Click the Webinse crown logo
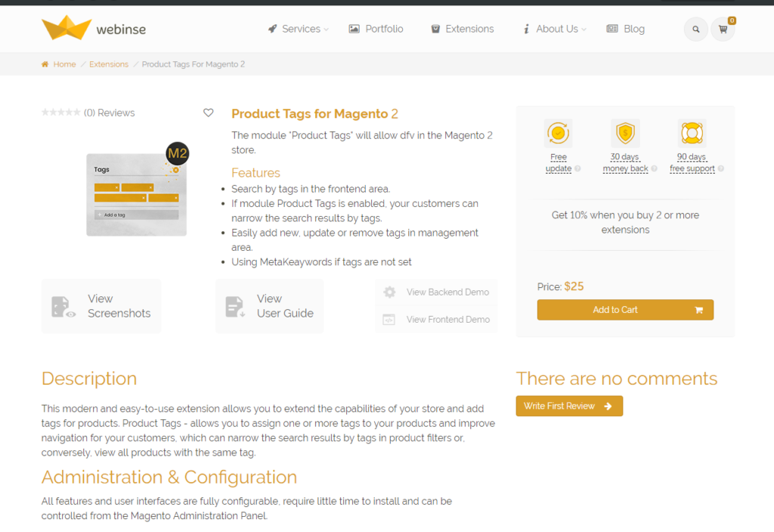This screenshot has width=774, height=532. pyautogui.click(x=67, y=28)
